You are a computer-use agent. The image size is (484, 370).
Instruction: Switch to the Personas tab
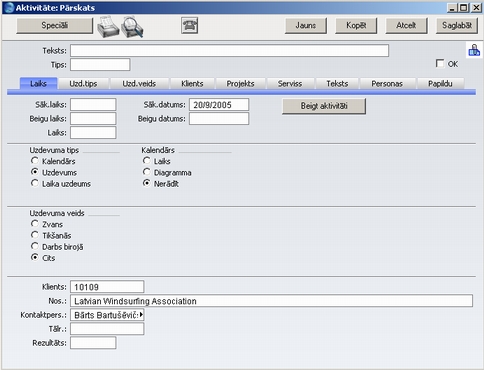click(x=387, y=84)
